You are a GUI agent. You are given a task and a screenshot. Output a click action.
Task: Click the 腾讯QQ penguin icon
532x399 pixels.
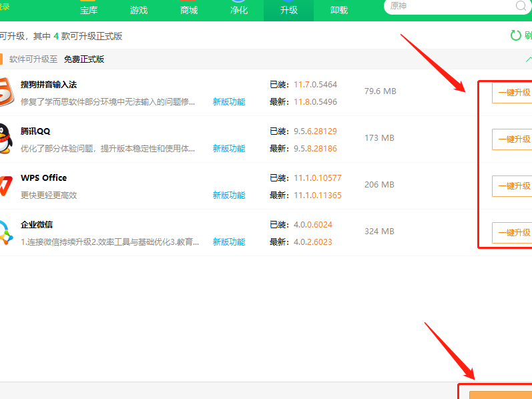click(6, 139)
